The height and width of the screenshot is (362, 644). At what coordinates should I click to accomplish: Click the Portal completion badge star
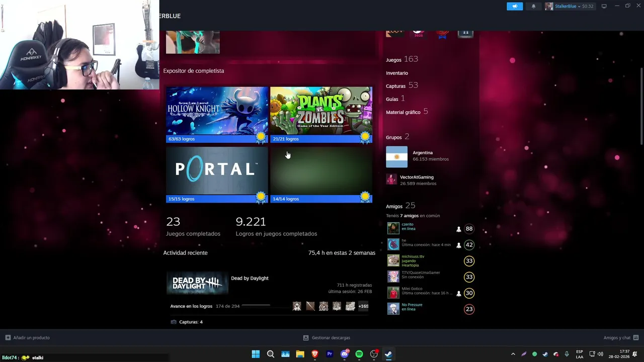click(261, 197)
